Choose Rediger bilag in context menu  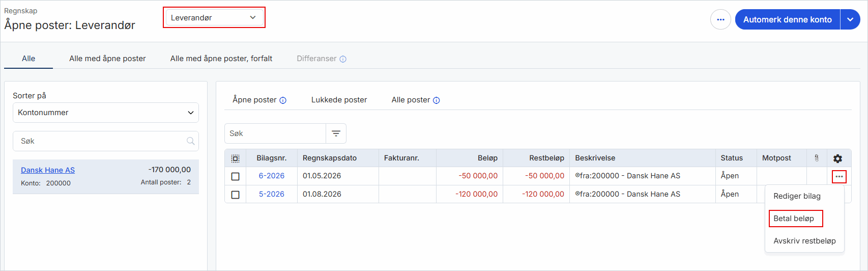coord(797,196)
